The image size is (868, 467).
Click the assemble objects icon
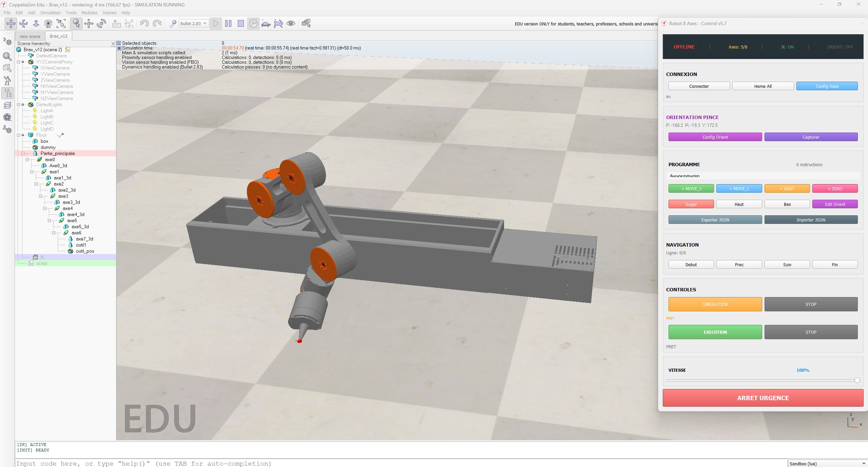(116, 23)
